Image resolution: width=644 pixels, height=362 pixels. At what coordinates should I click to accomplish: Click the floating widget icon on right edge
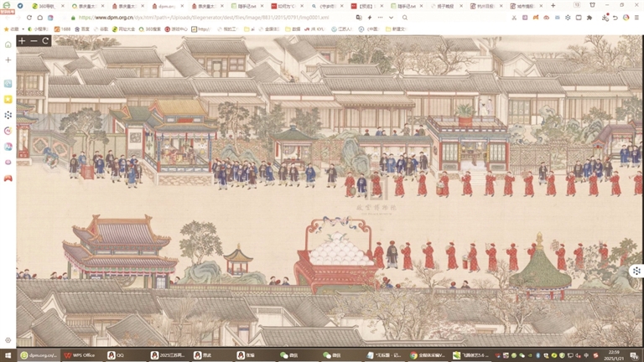click(x=636, y=271)
